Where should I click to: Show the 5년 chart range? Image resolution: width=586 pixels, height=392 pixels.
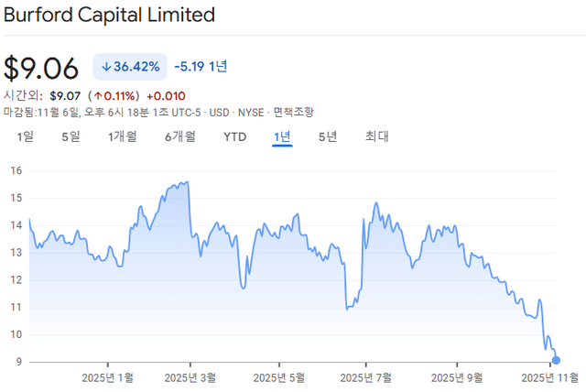pyautogui.click(x=328, y=136)
